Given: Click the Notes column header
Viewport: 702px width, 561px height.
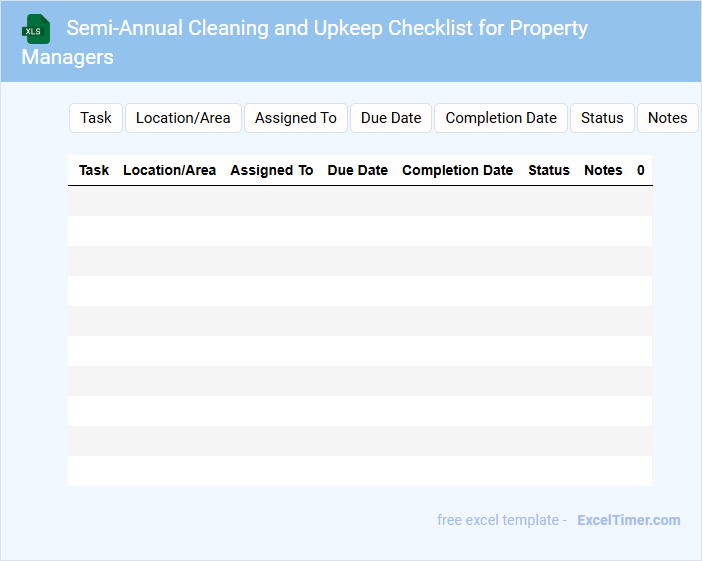Looking at the screenshot, I should (x=603, y=170).
